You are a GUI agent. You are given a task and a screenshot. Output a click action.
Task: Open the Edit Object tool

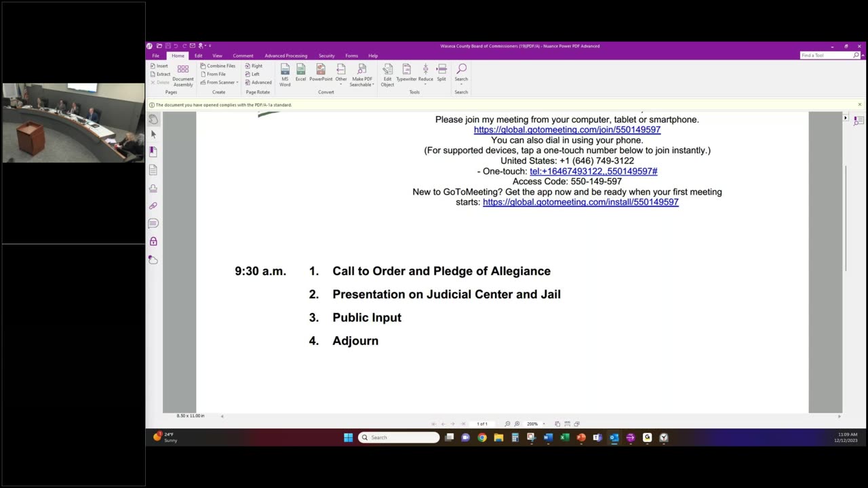pyautogui.click(x=387, y=75)
